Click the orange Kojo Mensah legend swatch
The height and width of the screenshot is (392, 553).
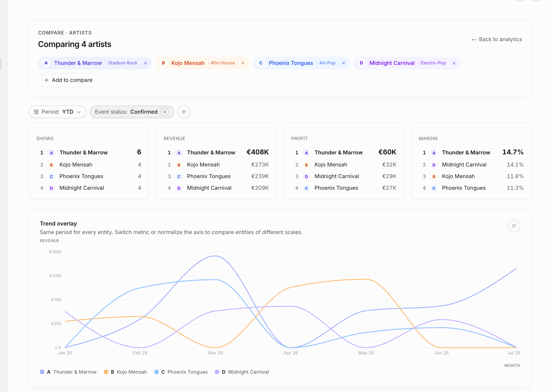tap(106, 372)
